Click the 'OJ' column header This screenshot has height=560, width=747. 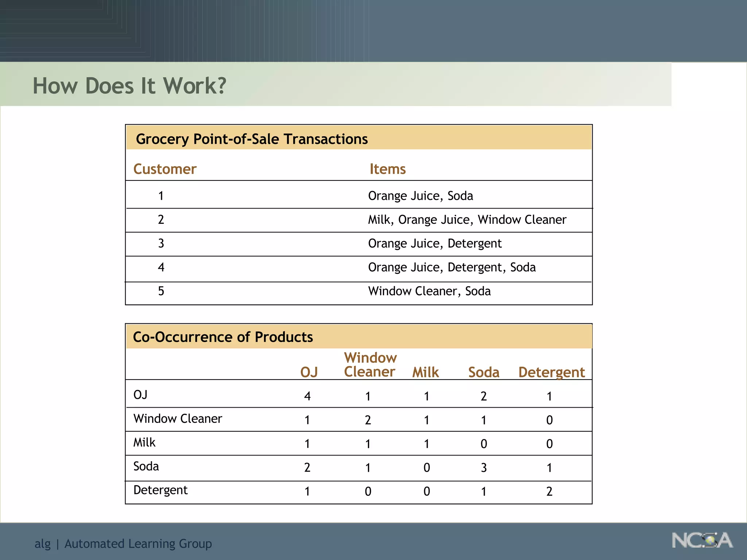tap(309, 372)
